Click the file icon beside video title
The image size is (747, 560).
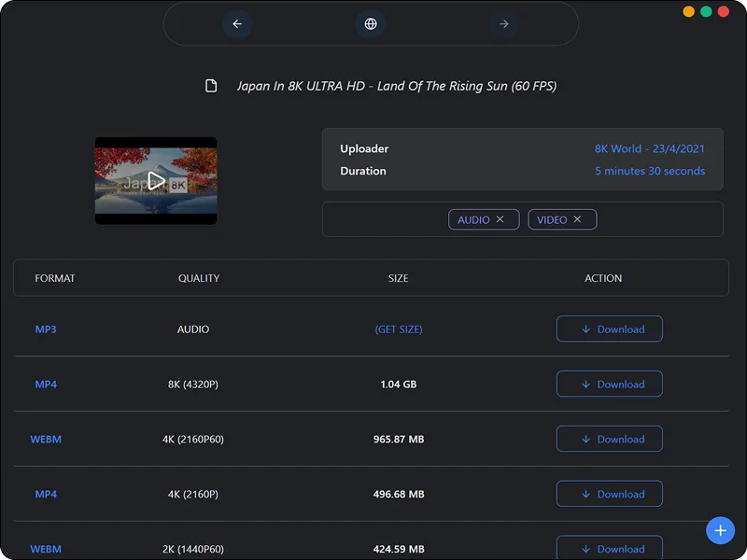[212, 87]
